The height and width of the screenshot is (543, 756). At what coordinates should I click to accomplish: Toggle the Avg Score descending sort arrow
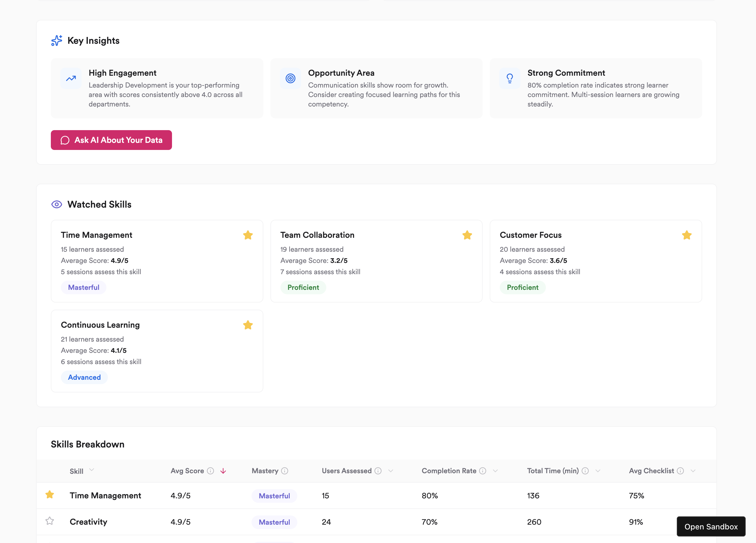click(x=223, y=471)
